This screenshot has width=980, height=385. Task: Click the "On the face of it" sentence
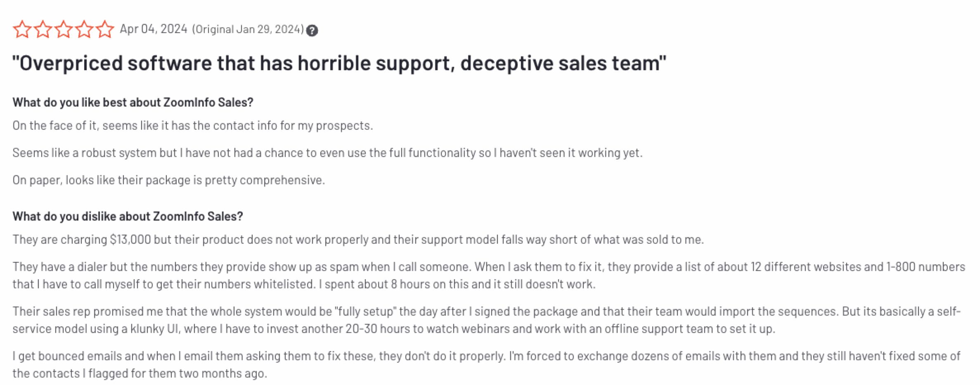click(192, 125)
